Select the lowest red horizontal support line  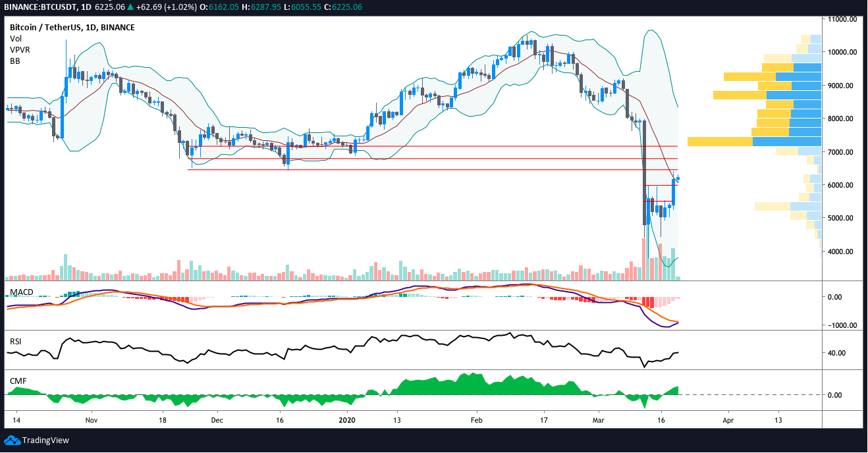tap(433, 170)
